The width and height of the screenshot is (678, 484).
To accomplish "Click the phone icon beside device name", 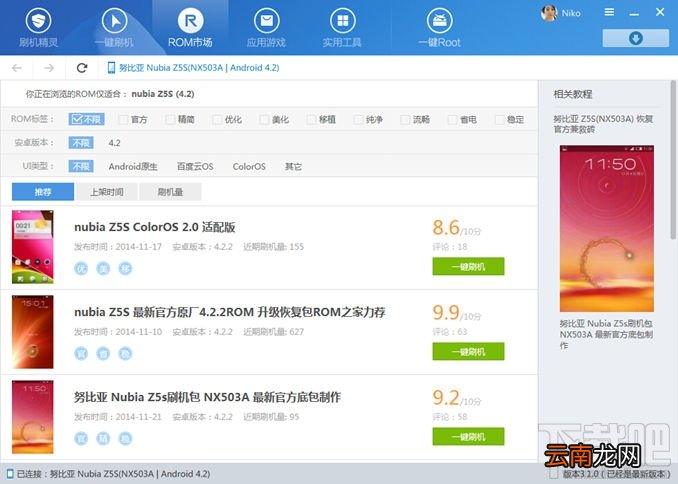I will click(x=111, y=67).
